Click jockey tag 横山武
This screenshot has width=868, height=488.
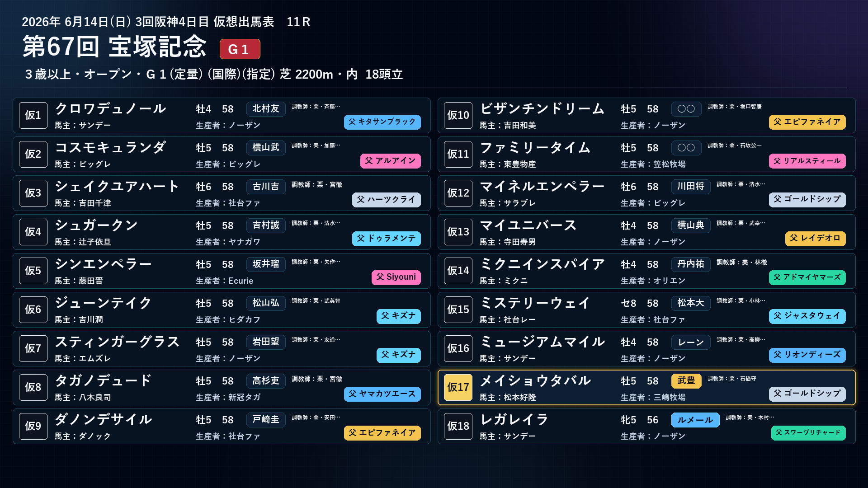266,148
